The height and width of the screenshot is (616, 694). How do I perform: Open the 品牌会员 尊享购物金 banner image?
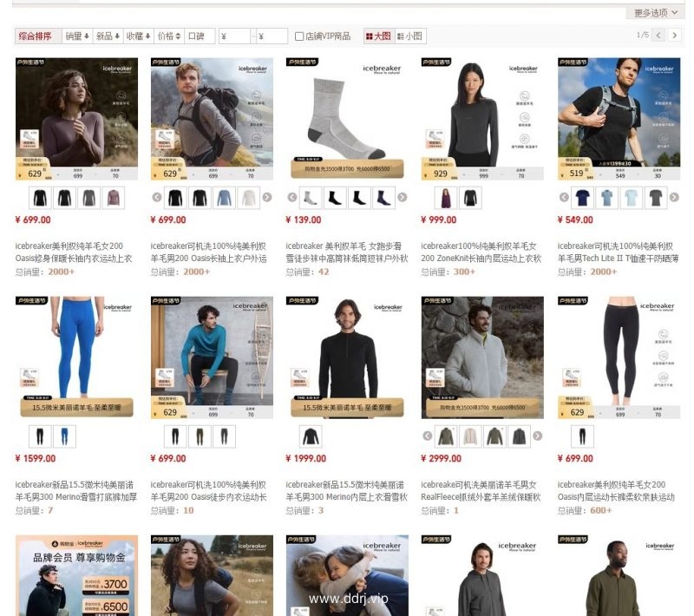pos(76,575)
